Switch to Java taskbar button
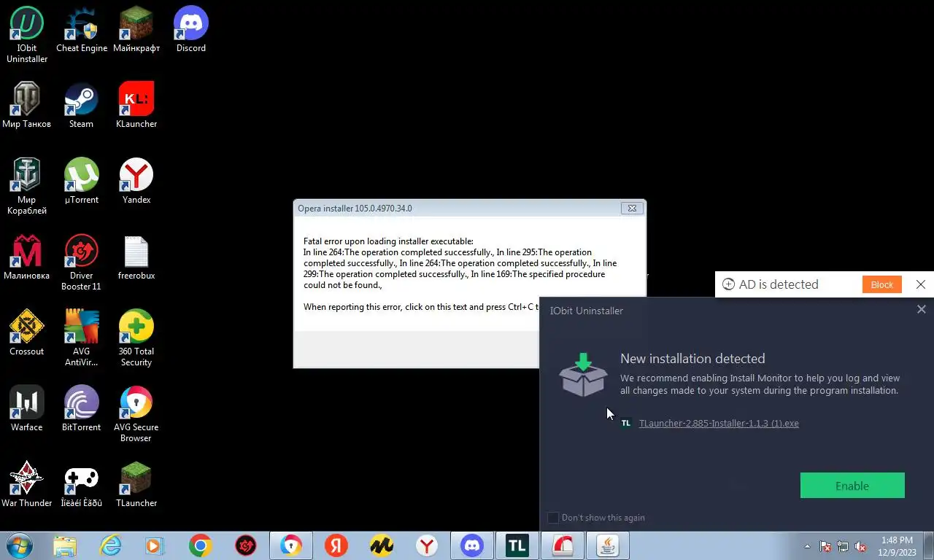934x560 pixels. point(608,545)
